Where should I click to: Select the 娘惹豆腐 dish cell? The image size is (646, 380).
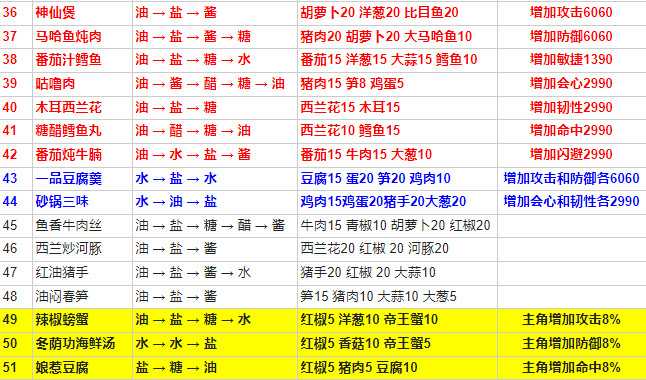point(82,368)
